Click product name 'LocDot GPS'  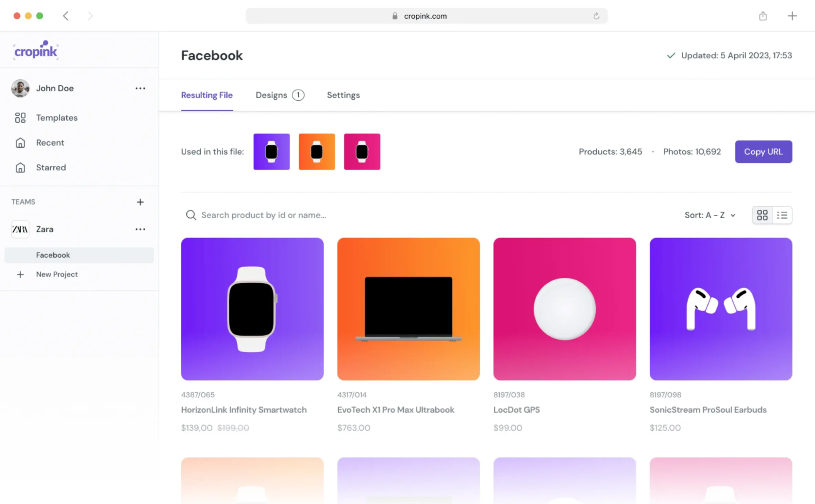click(517, 410)
